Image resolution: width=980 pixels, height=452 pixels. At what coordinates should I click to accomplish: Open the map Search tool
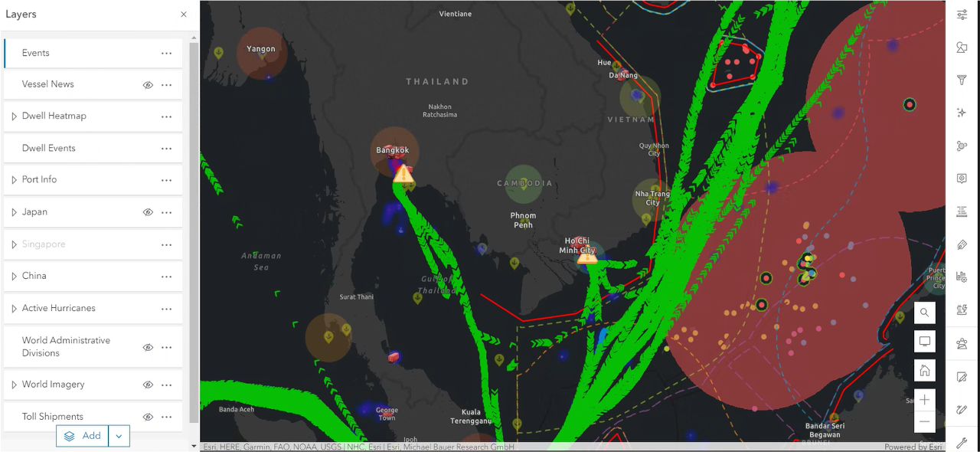925,313
